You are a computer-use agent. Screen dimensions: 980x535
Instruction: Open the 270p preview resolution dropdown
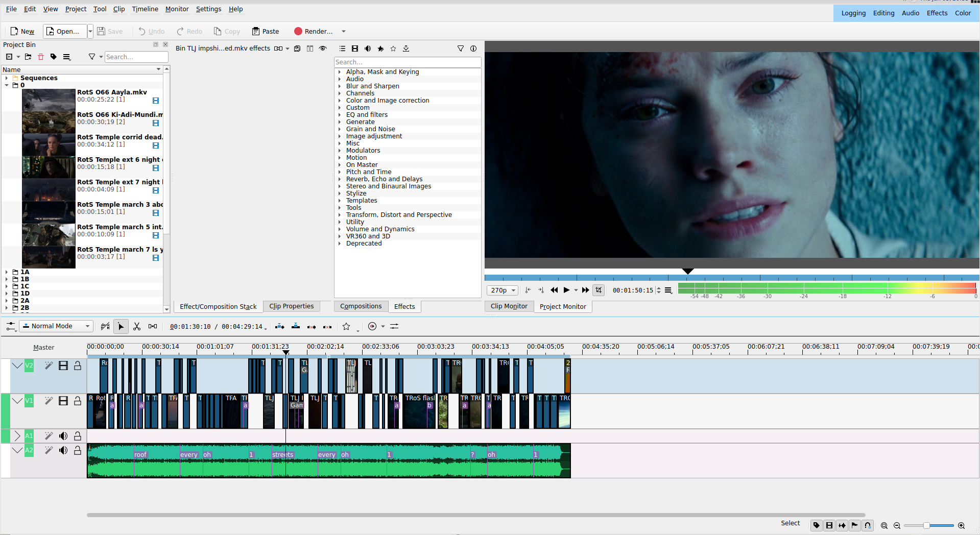[x=503, y=290]
